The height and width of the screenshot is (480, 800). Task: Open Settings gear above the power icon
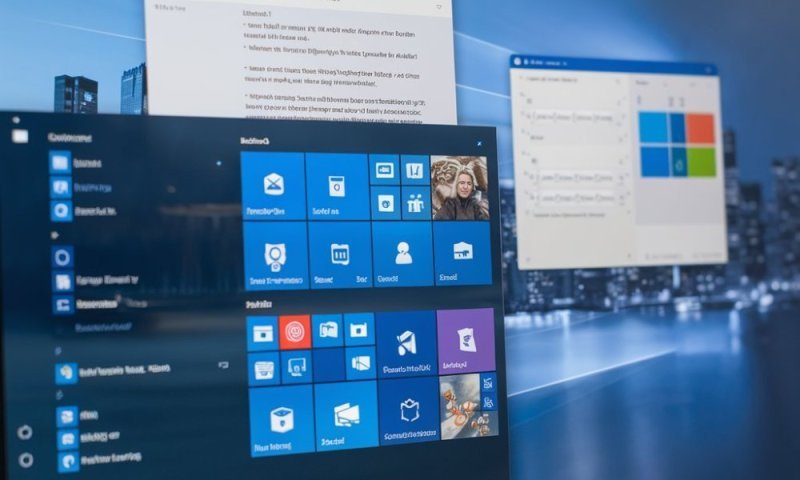tap(25, 433)
